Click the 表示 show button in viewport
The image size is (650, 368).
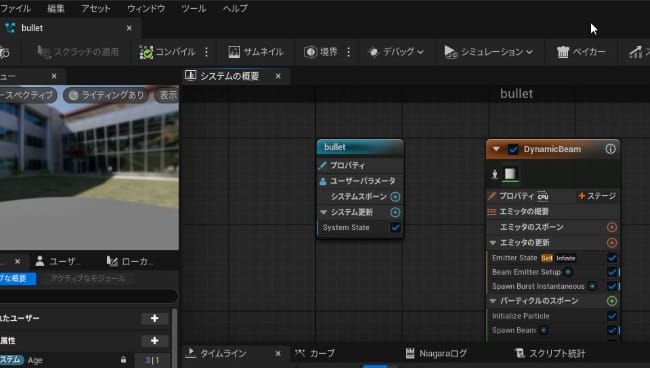tap(167, 95)
